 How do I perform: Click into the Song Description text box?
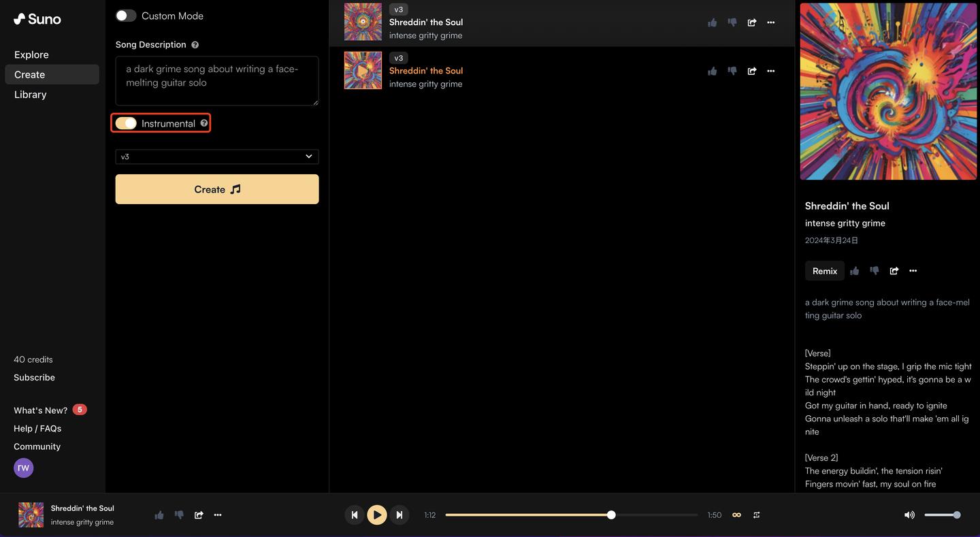tap(217, 81)
